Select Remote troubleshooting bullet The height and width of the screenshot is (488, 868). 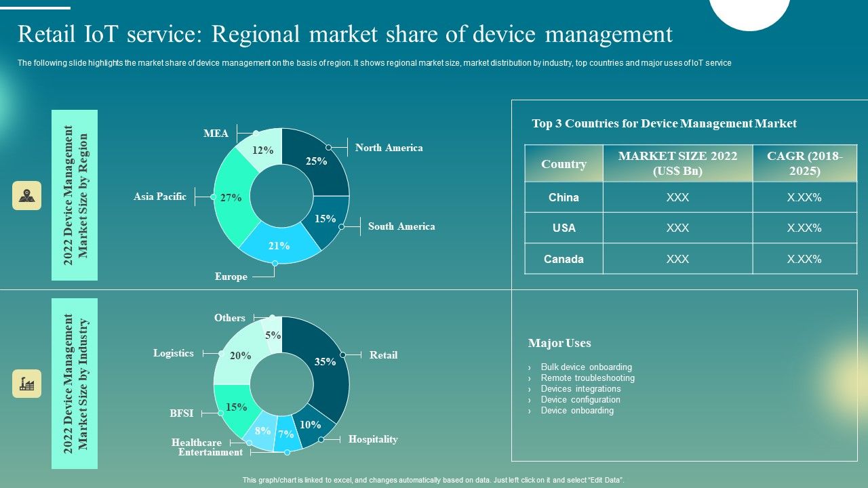[587, 378]
